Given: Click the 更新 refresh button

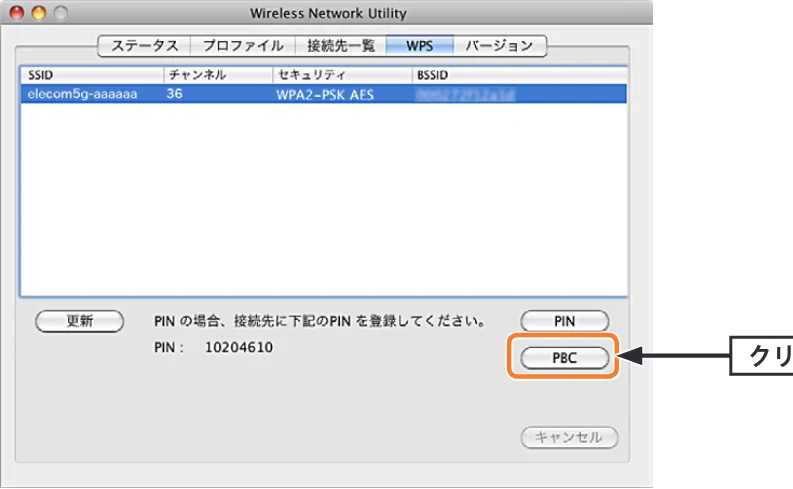Looking at the screenshot, I should click(x=79, y=321).
